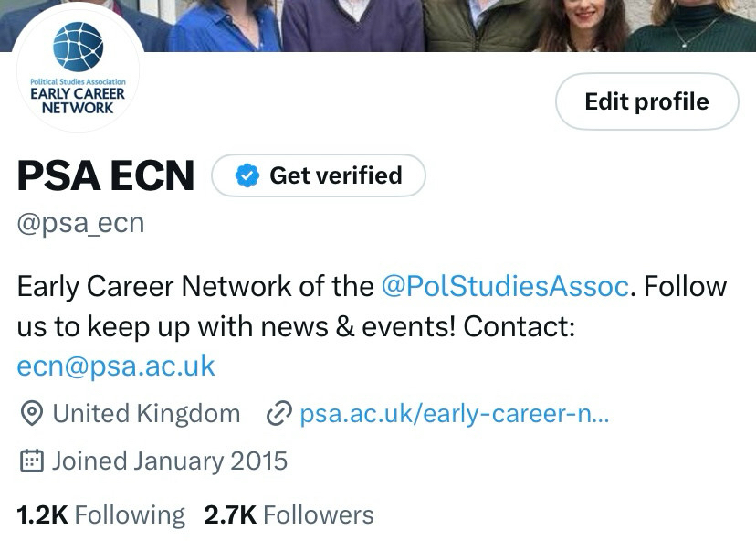Click the blue verified badge icon
Image resolution: width=756 pixels, height=541 pixels.
[x=247, y=175]
